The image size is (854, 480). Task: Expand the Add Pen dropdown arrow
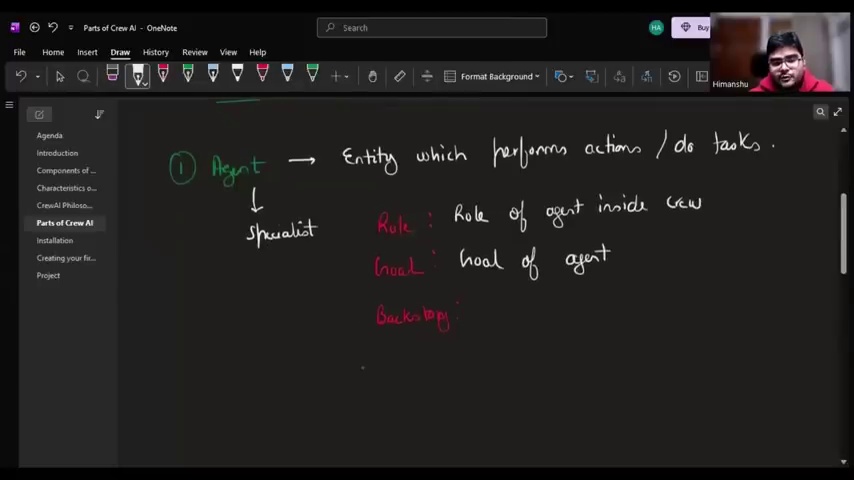[x=346, y=77]
